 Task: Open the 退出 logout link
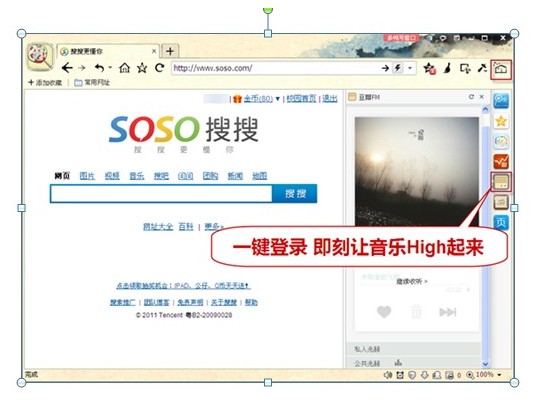click(329, 99)
